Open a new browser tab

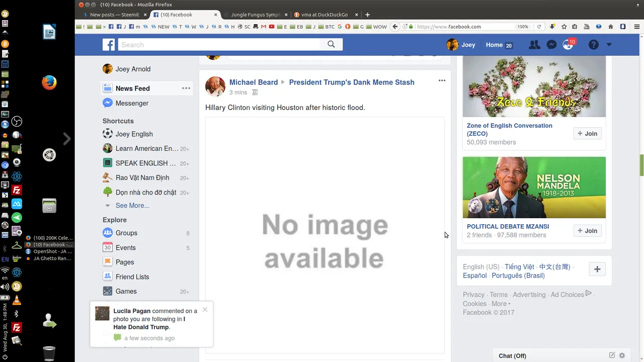[367, 15]
